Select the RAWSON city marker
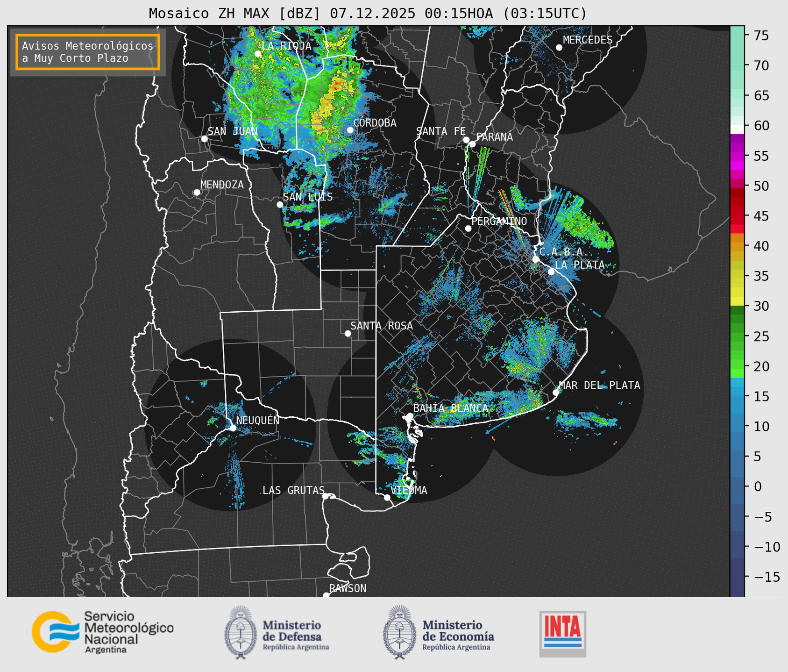The width and height of the screenshot is (788, 672). [326, 595]
